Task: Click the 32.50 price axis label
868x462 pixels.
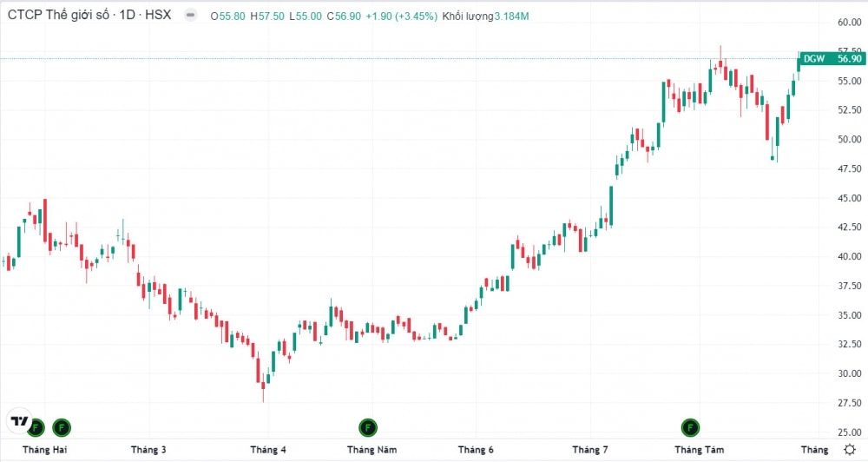Action: coord(849,343)
